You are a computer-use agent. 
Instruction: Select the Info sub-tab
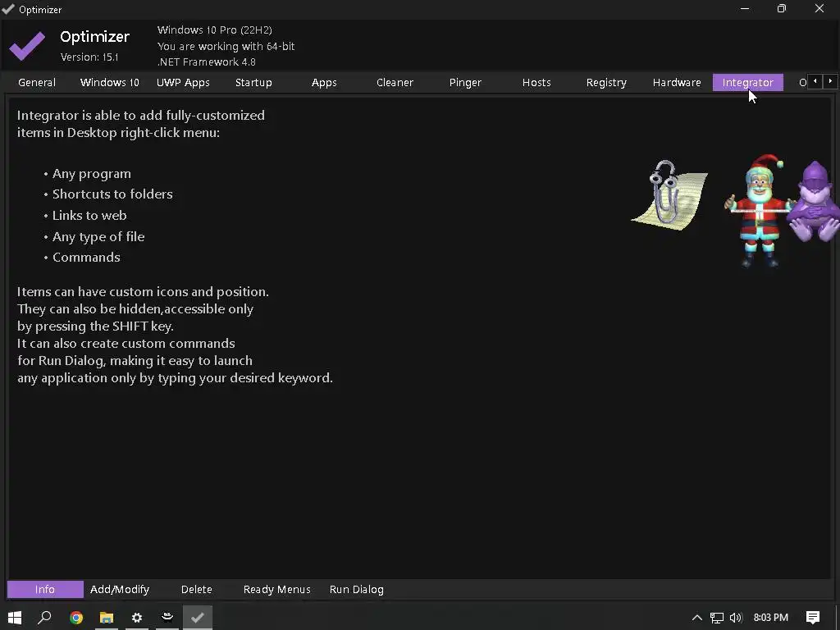[45, 589]
